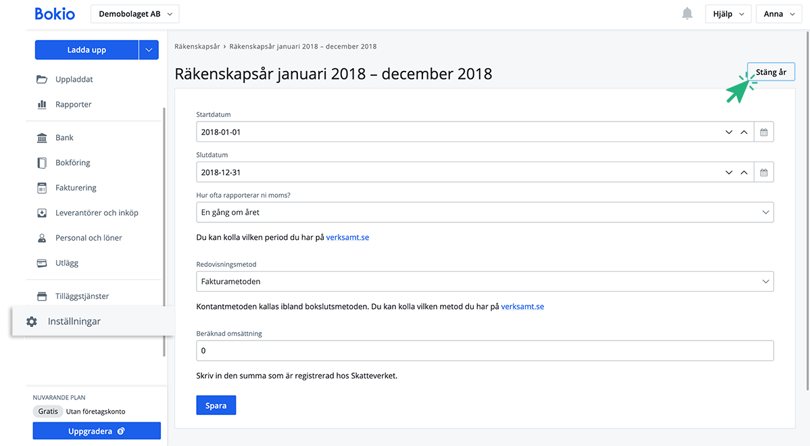The image size is (810, 446).
Task: Select Inställningar in sidebar
Action: tap(74, 321)
